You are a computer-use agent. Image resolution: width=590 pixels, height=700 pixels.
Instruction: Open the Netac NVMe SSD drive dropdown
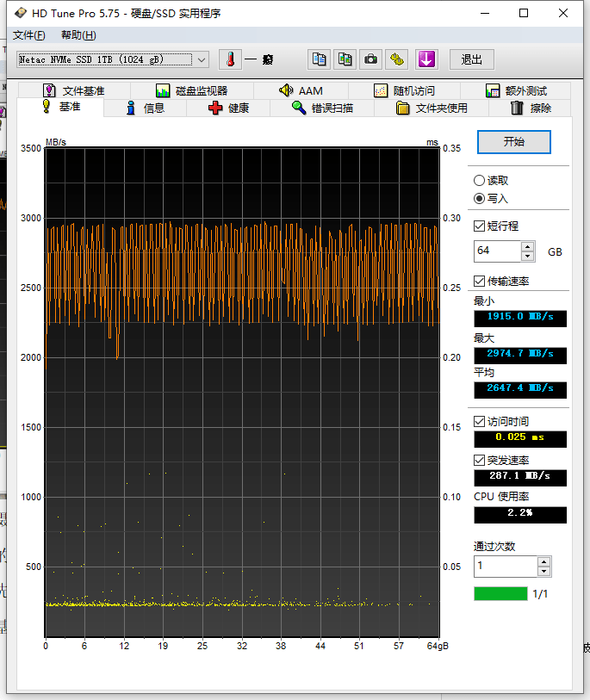coord(202,59)
